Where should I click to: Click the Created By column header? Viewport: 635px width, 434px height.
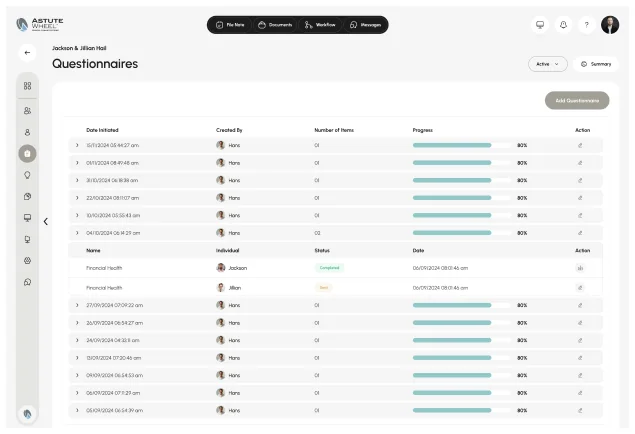pos(229,130)
